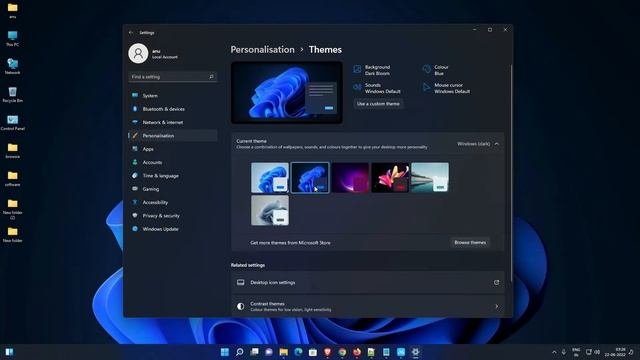
Task: Click the Find a setting search box
Action: [173, 77]
